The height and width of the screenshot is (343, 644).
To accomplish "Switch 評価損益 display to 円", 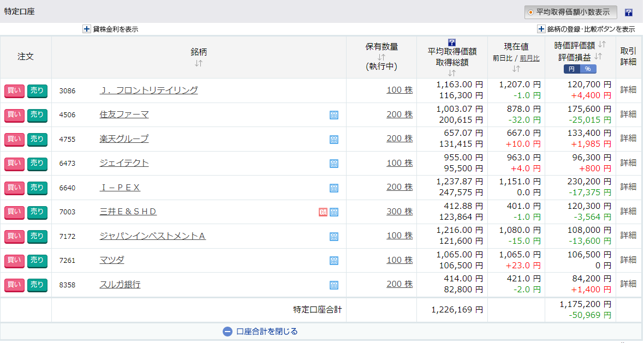I will coord(572,69).
